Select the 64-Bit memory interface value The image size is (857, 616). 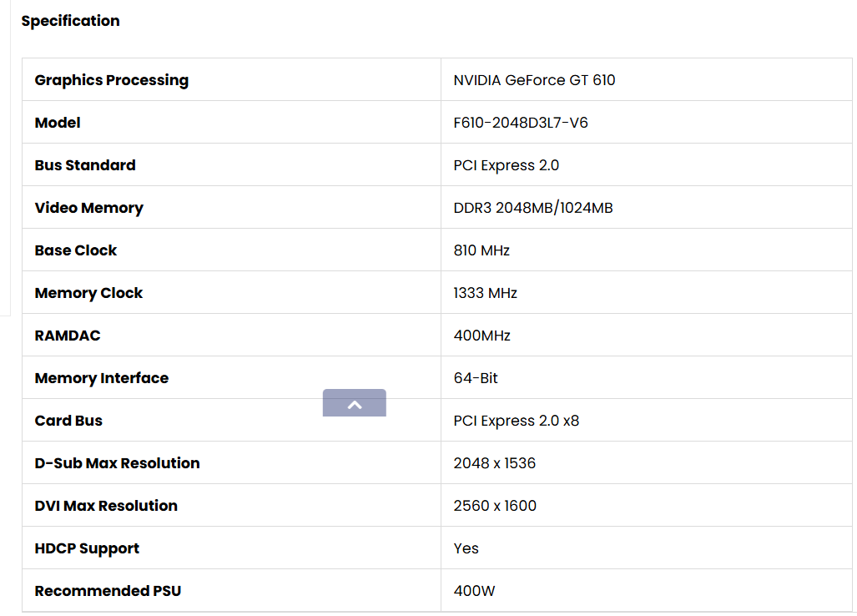[x=476, y=378]
